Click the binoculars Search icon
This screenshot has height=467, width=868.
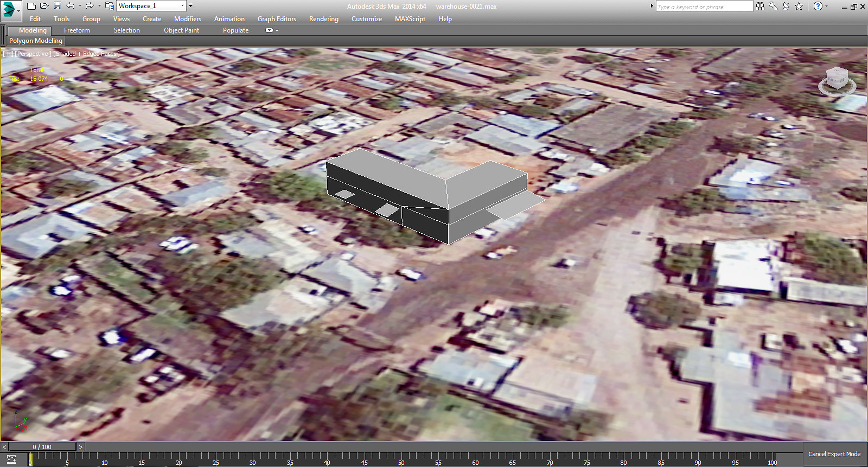(760, 6)
